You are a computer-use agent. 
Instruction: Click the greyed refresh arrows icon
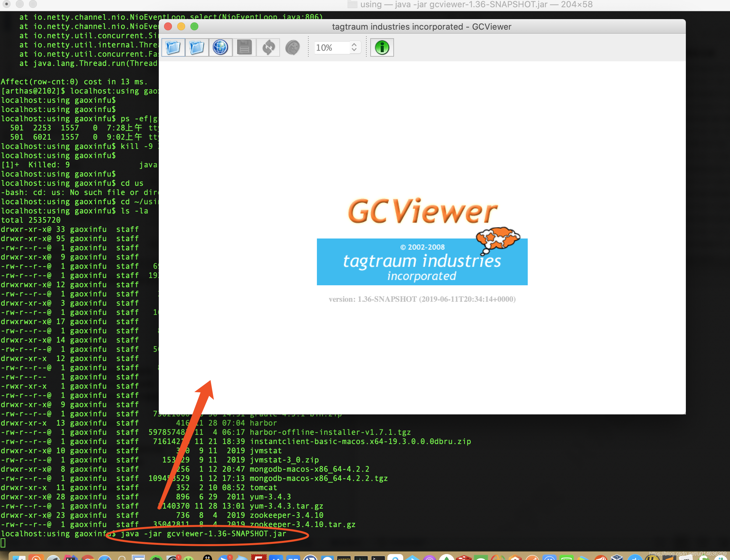[x=268, y=47]
